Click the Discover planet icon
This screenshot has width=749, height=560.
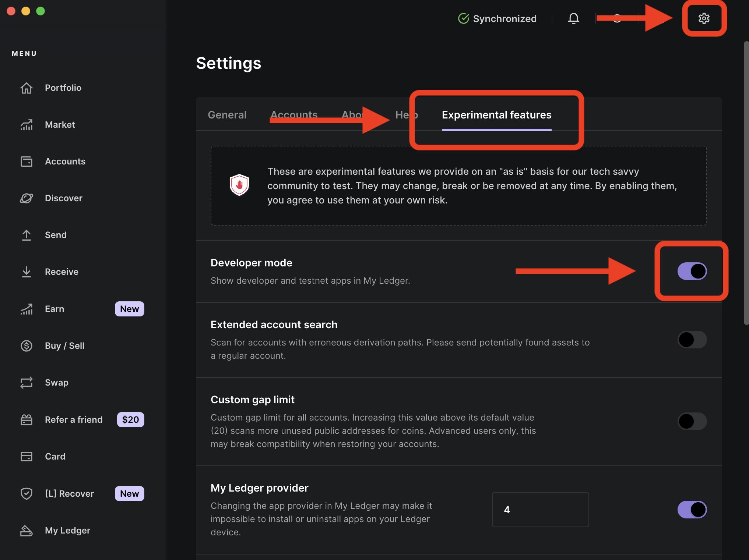[x=27, y=198]
